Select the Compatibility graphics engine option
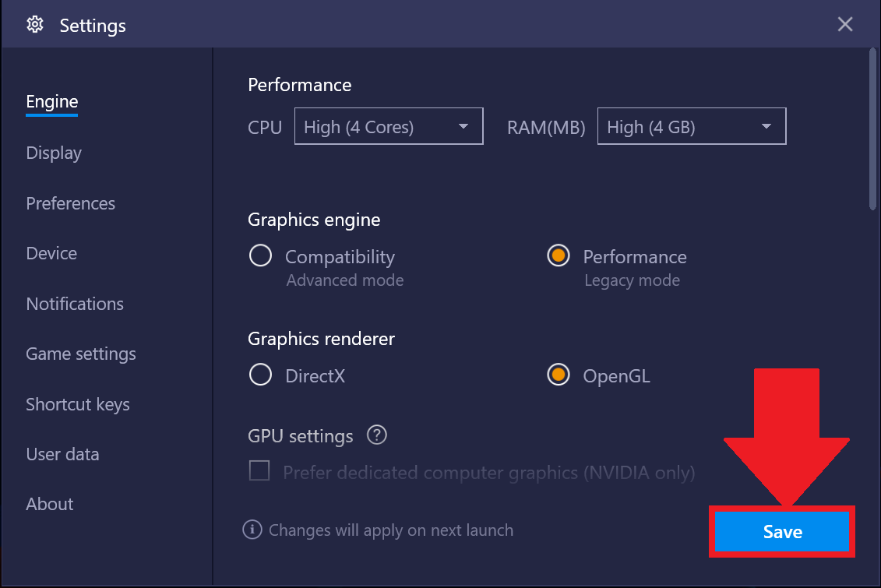 [x=261, y=256]
